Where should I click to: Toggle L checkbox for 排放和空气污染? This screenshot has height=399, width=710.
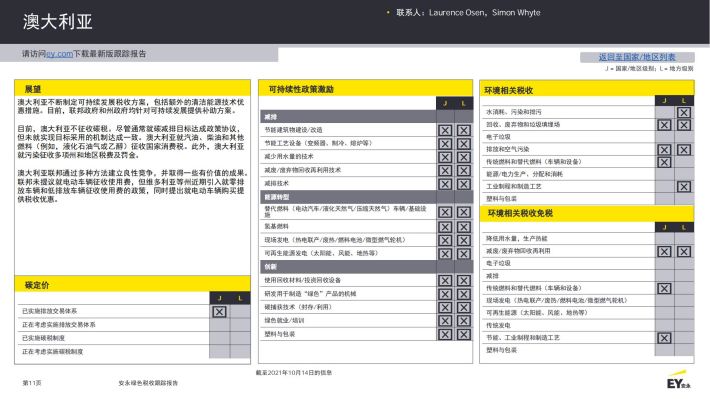[684, 150]
